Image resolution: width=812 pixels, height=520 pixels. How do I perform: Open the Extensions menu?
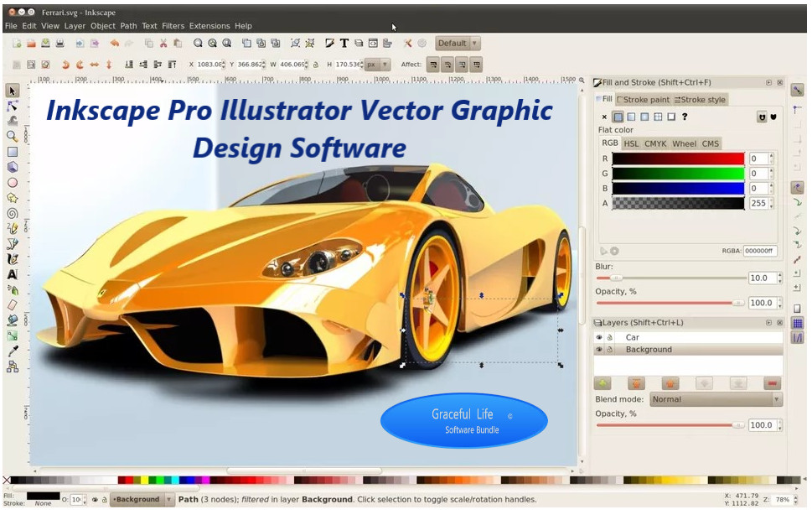tap(209, 26)
